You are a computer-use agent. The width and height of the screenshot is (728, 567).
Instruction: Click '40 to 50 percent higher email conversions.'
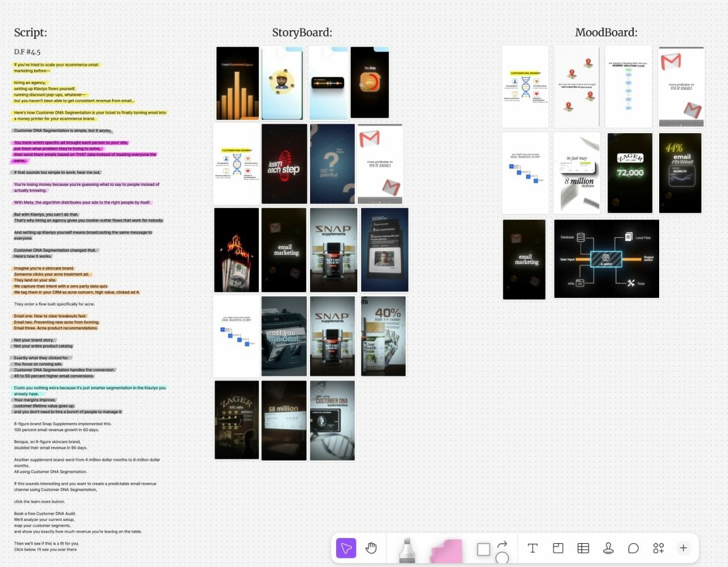tap(54, 376)
